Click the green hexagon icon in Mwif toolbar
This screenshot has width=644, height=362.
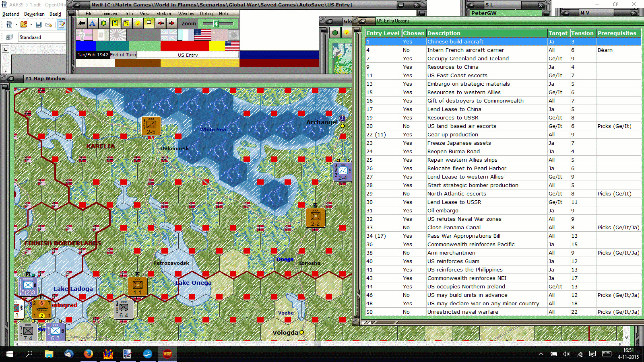click(x=104, y=23)
